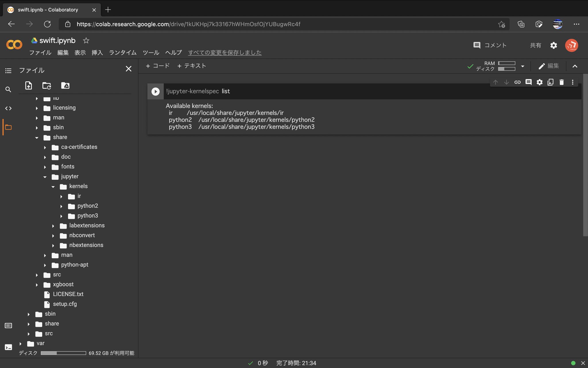This screenshot has height=368, width=588.
Task: Click the upload file icon in Files panel
Action: [28, 85]
